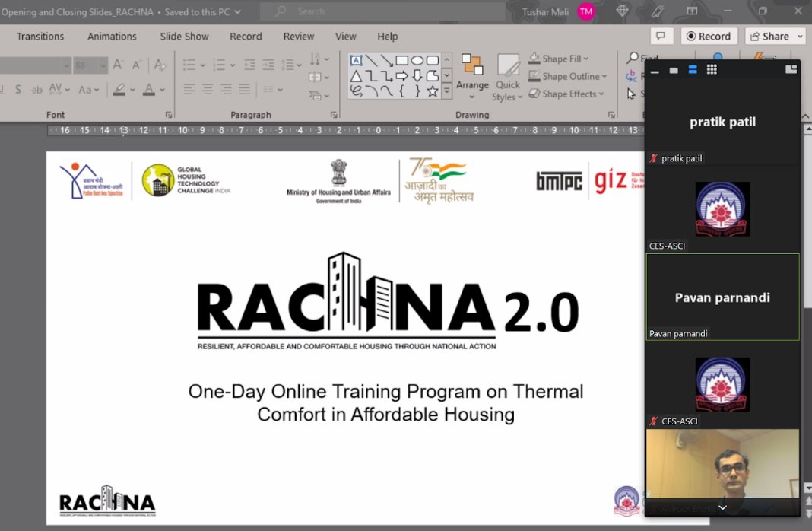Switch meeting panel to gallery grid view
This screenshot has width=812, height=531.
(712, 69)
